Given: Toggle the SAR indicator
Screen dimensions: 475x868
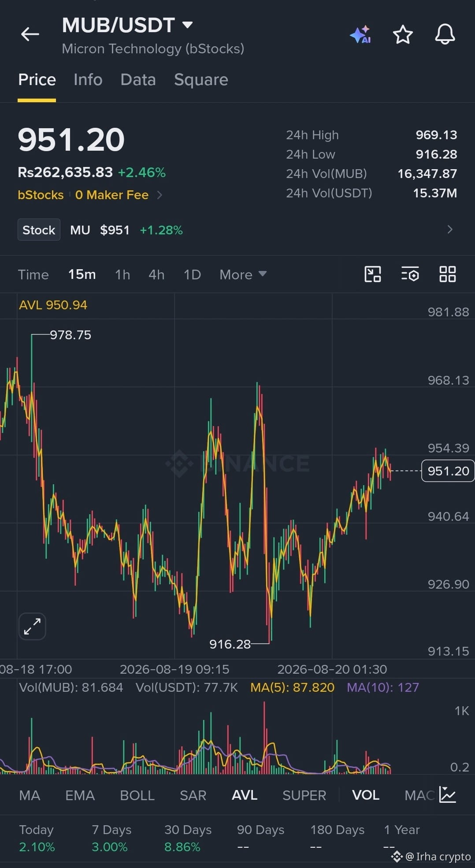Looking at the screenshot, I should 193,795.
